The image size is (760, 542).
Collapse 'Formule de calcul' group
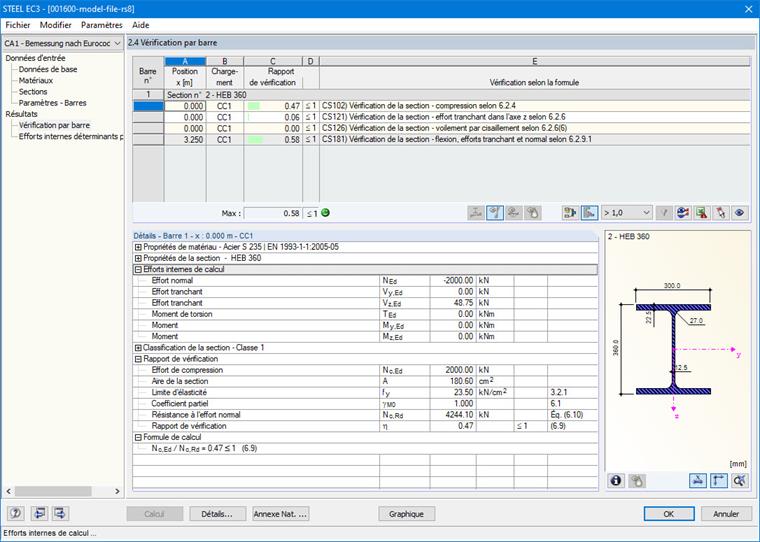tap(138, 437)
